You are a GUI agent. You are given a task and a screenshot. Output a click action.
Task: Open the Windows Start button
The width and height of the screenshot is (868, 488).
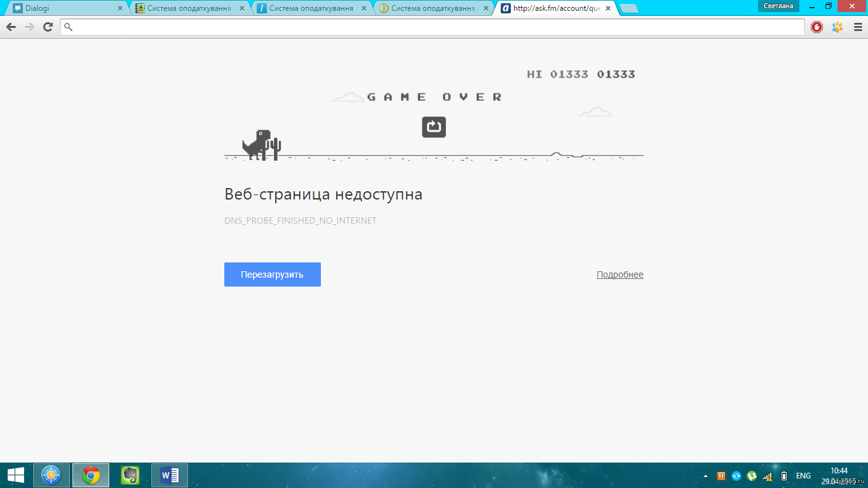click(x=15, y=475)
